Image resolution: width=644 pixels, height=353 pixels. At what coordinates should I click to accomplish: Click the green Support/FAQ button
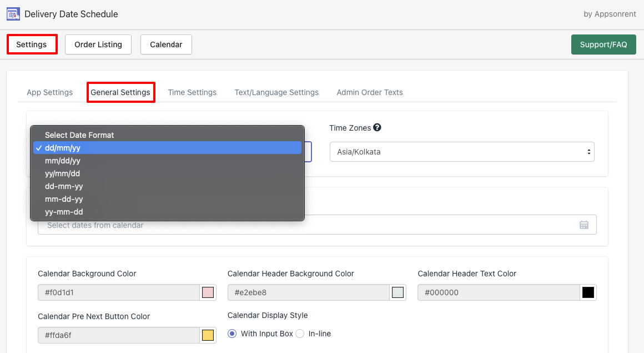click(603, 44)
